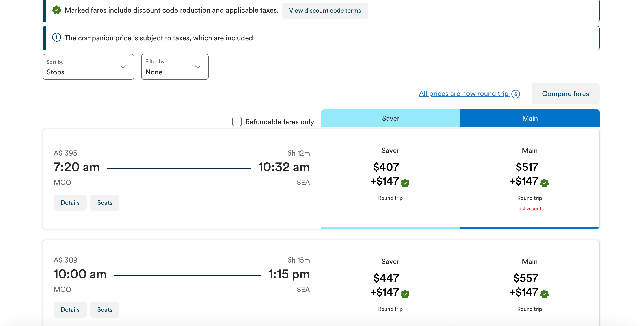Click the dollar sign icon beside round trip link
The width and height of the screenshot is (644, 326).
516,94
